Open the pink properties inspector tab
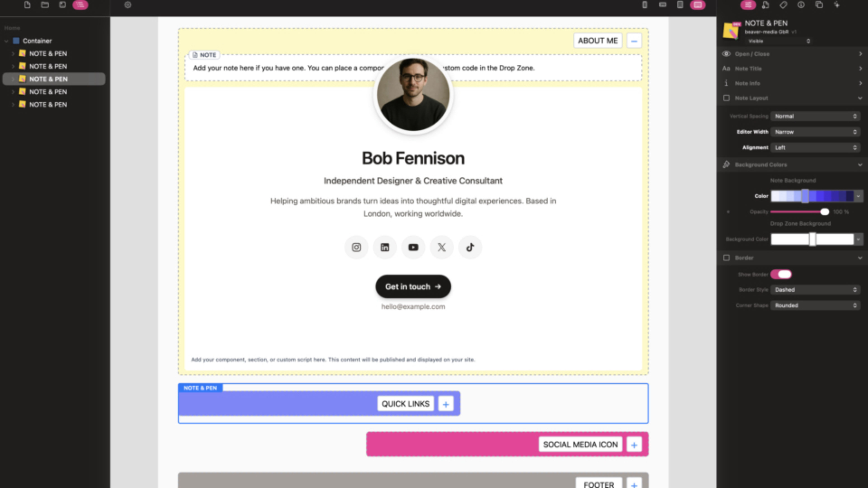868x488 pixels. 748,5
